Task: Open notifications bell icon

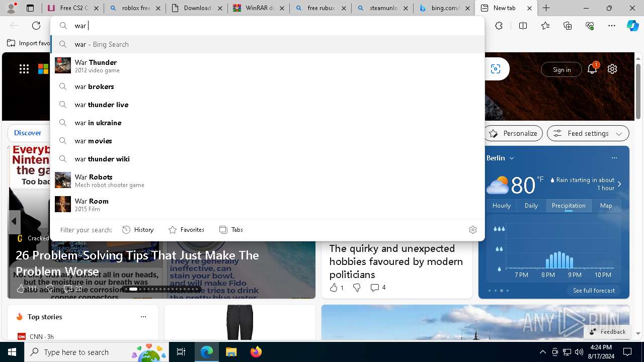Action: tap(592, 69)
